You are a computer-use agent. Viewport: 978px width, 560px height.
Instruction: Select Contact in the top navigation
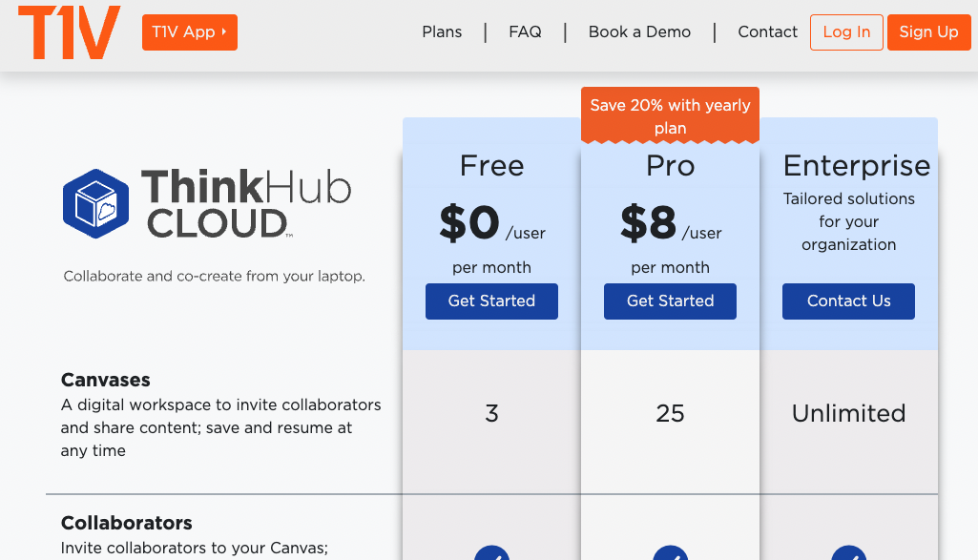(x=767, y=31)
